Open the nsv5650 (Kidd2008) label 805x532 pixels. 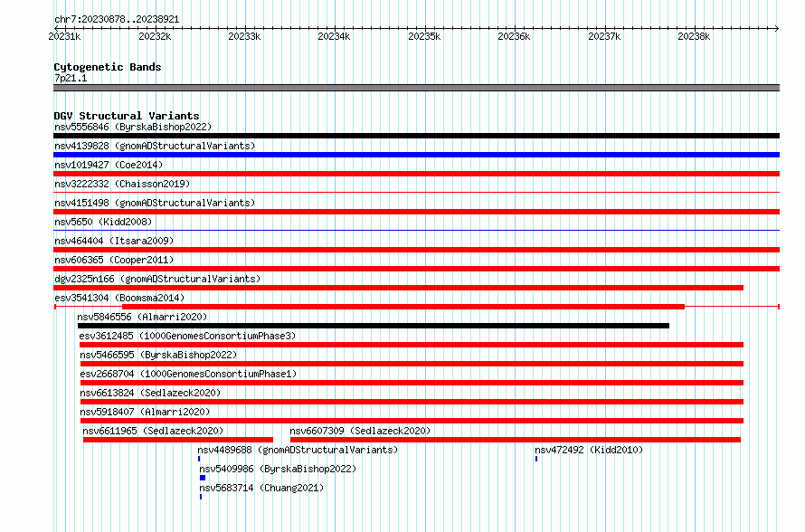tap(103, 222)
